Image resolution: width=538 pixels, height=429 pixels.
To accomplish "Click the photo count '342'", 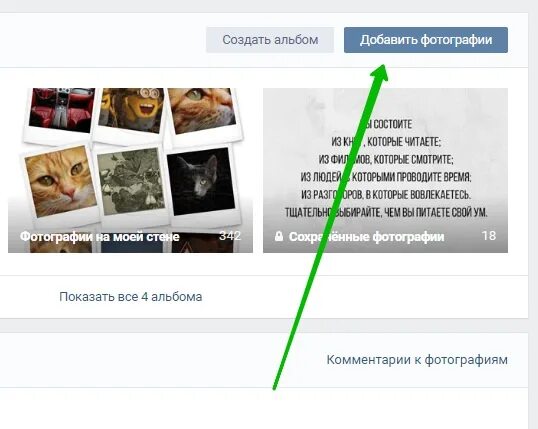I will [x=230, y=236].
